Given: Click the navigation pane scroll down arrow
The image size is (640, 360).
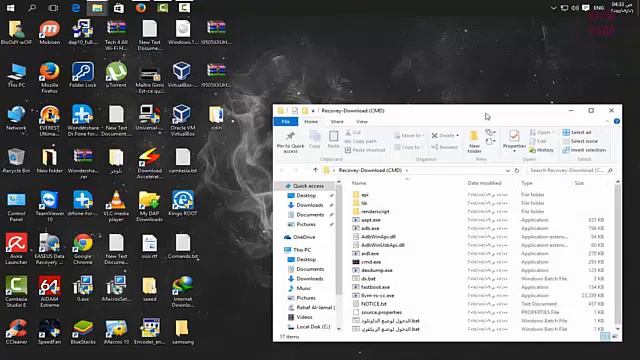Looking at the screenshot, I should 338,329.
